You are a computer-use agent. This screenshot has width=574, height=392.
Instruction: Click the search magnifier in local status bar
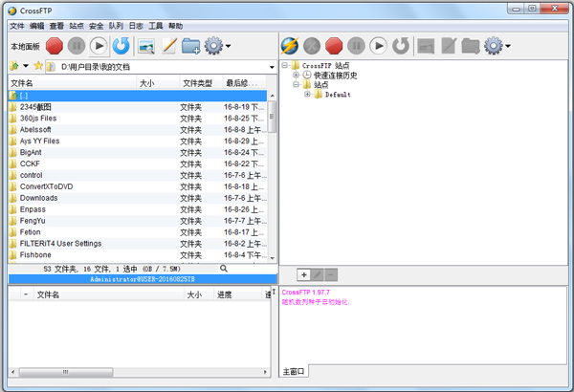[224, 269]
